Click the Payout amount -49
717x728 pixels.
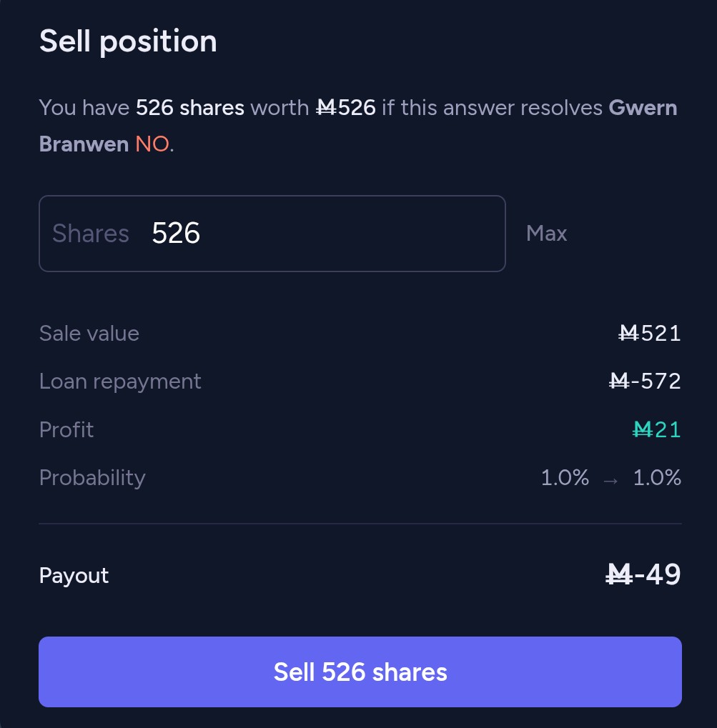click(658, 574)
